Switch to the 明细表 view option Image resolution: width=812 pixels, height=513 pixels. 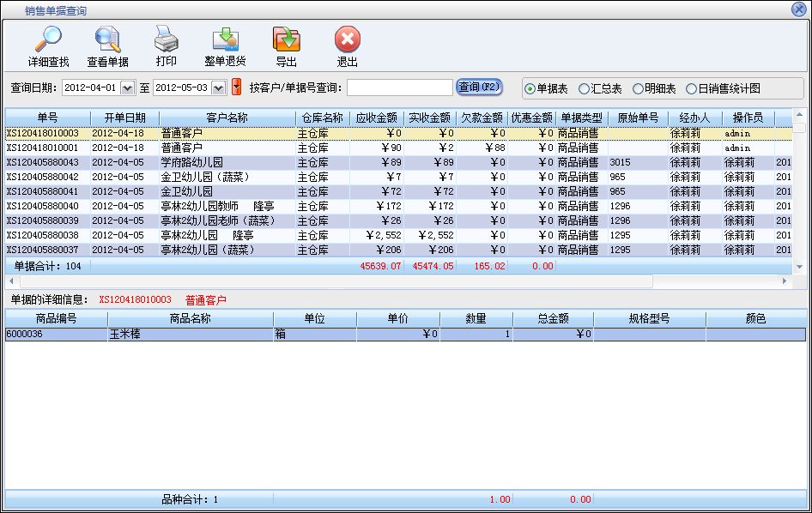(638, 88)
